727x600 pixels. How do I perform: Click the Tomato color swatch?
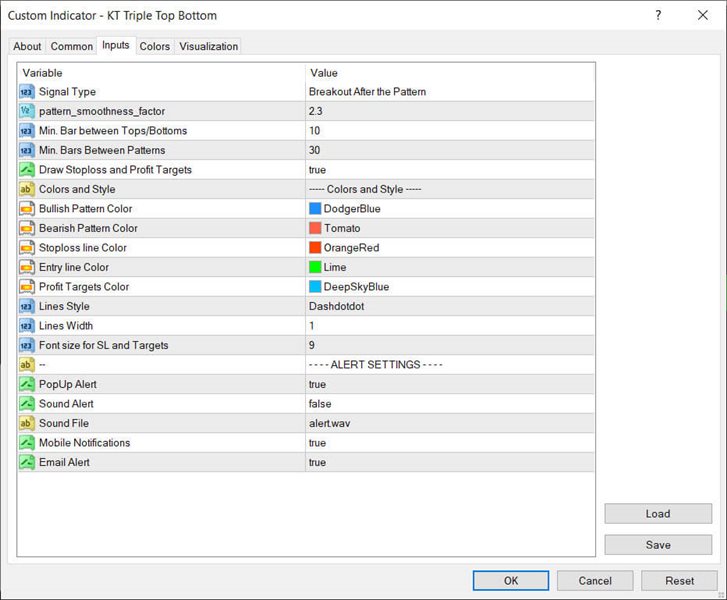coord(315,228)
